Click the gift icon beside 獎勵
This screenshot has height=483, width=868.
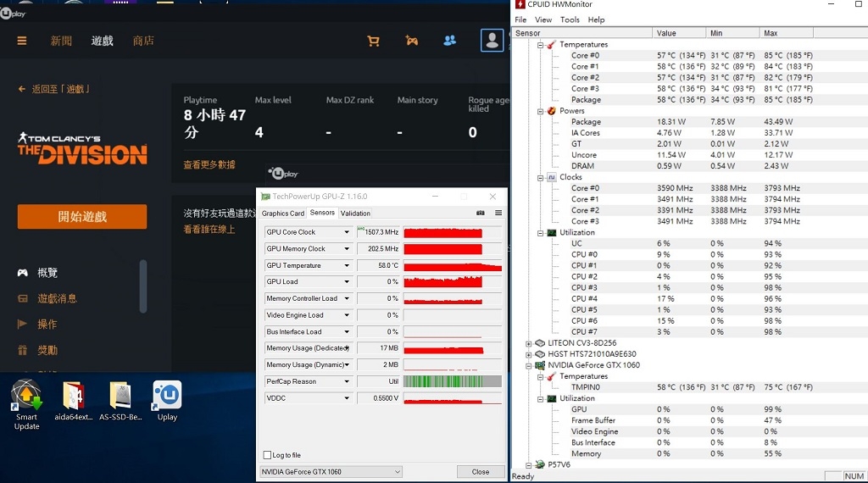pyautogui.click(x=23, y=350)
